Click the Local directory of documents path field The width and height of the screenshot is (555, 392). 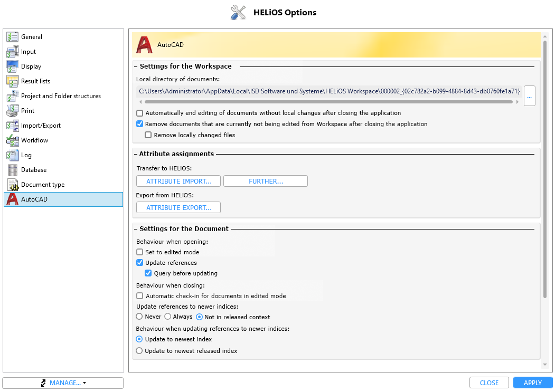pos(329,91)
